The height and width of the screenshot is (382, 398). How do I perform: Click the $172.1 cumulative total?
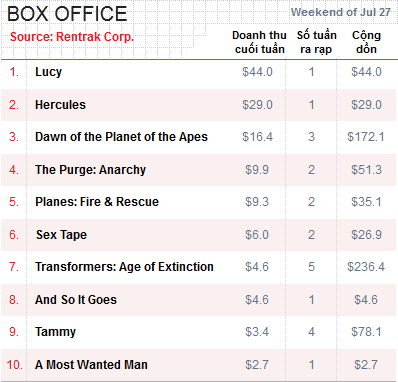366,137
